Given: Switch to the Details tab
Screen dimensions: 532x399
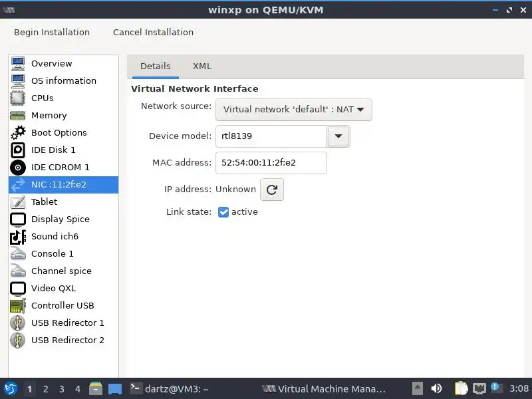Looking at the screenshot, I should 156,66.
